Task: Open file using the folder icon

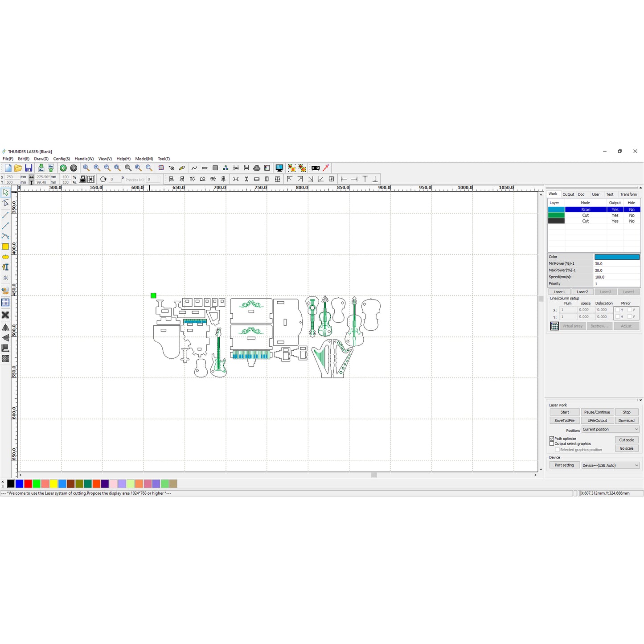Action: 18,168
